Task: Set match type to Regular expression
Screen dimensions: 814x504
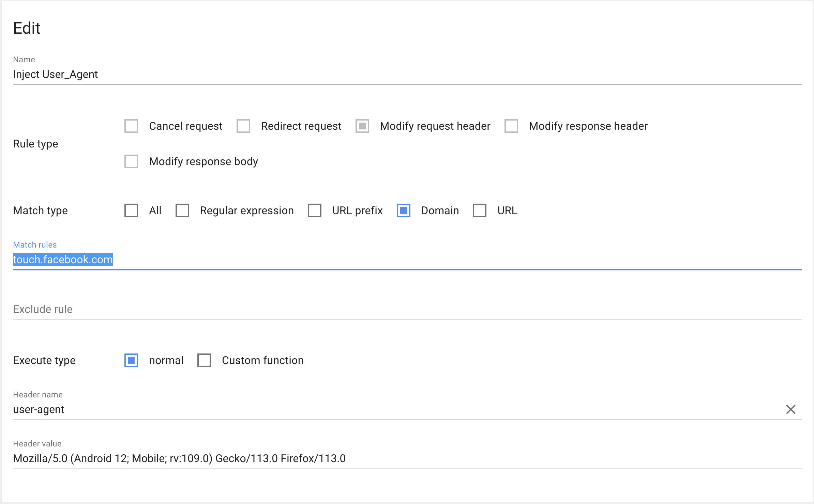Action: tap(182, 210)
